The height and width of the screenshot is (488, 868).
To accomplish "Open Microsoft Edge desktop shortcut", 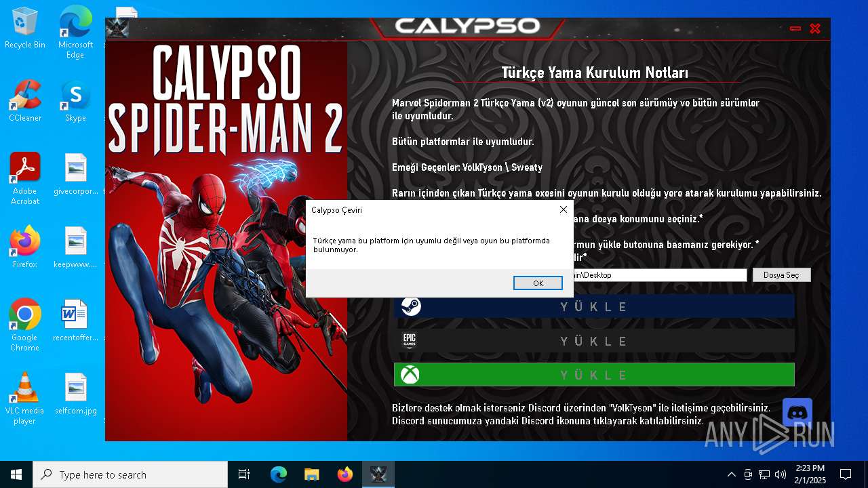I will pyautogui.click(x=75, y=33).
